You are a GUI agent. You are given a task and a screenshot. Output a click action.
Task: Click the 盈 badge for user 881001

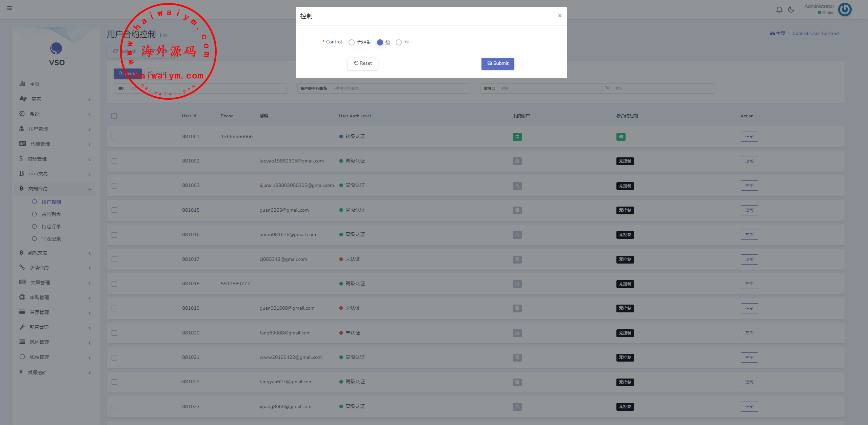pyautogui.click(x=621, y=137)
